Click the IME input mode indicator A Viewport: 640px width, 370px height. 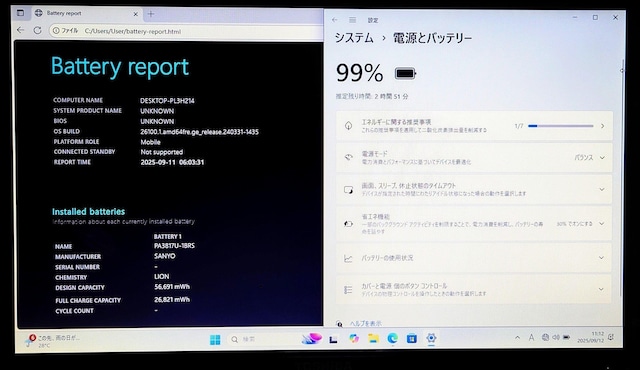point(531,337)
